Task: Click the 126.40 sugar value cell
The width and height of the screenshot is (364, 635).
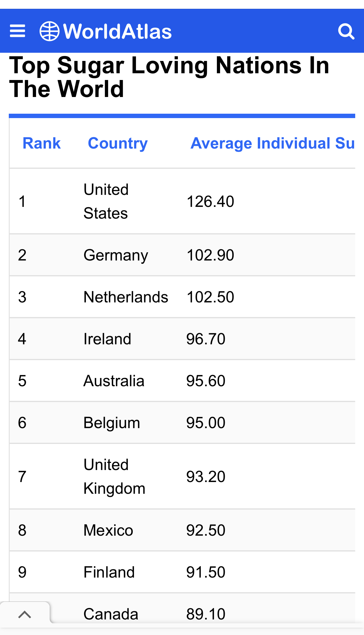Action: pos(210,202)
